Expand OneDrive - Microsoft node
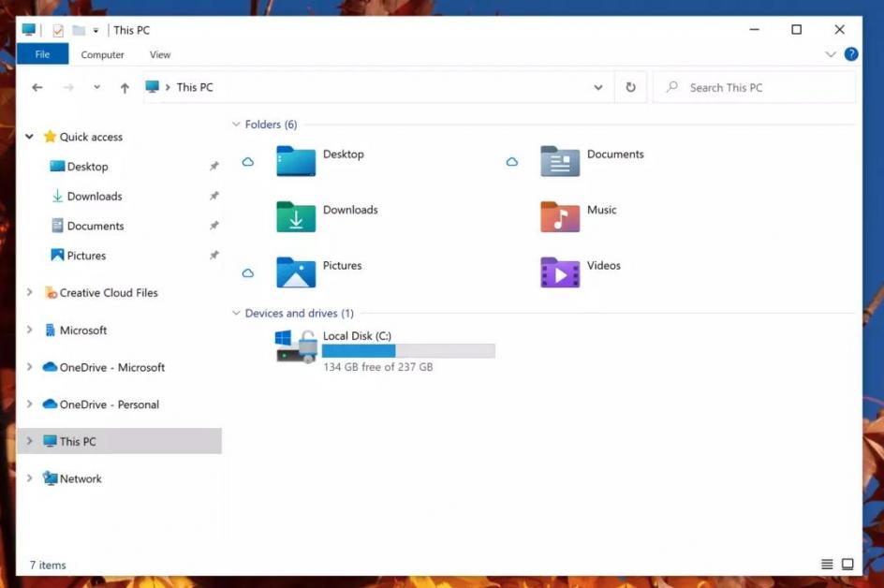The width and height of the screenshot is (884, 588). (29, 366)
